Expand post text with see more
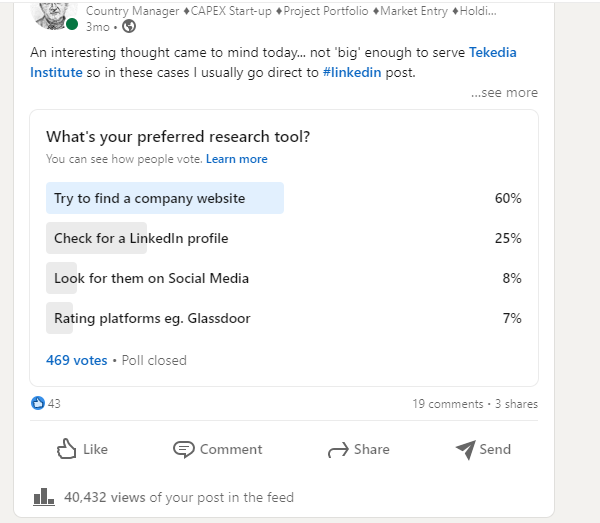This screenshot has height=523, width=600. [504, 92]
